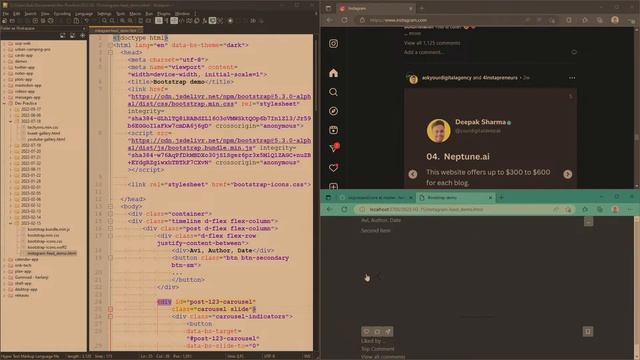Create a new file with the Notepad++ New icon
This screenshot has width=640, height=360.
4,21
